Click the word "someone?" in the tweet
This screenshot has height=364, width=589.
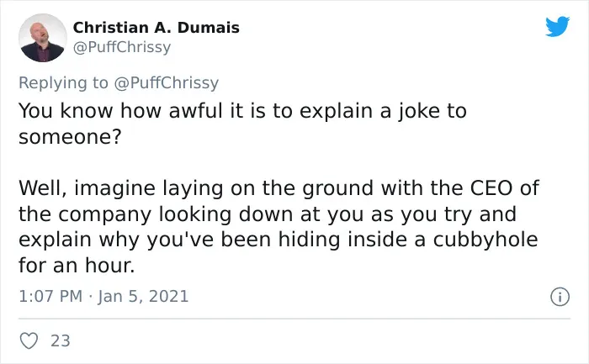coord(70,136)
